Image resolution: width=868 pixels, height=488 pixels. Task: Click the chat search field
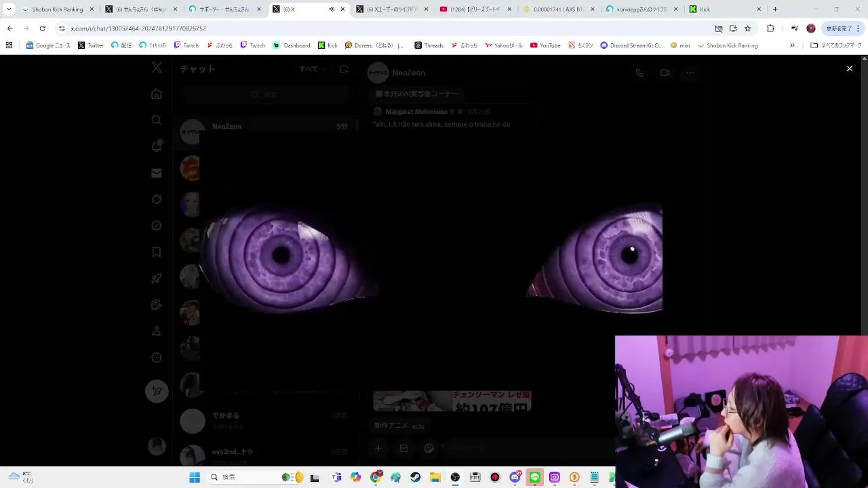point(264,95)
